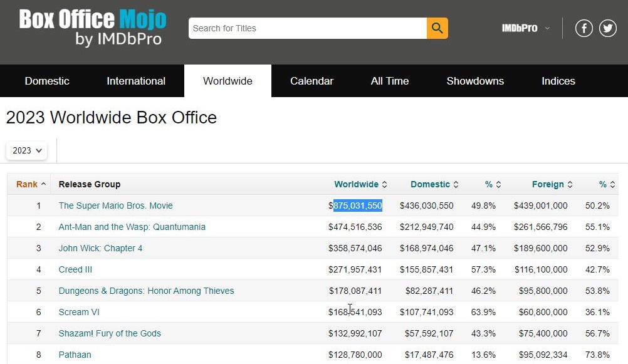Click worldwide value $474,516,536
Image resolution: width=628 pixels, height=364 pixels.
click(355, 227)
